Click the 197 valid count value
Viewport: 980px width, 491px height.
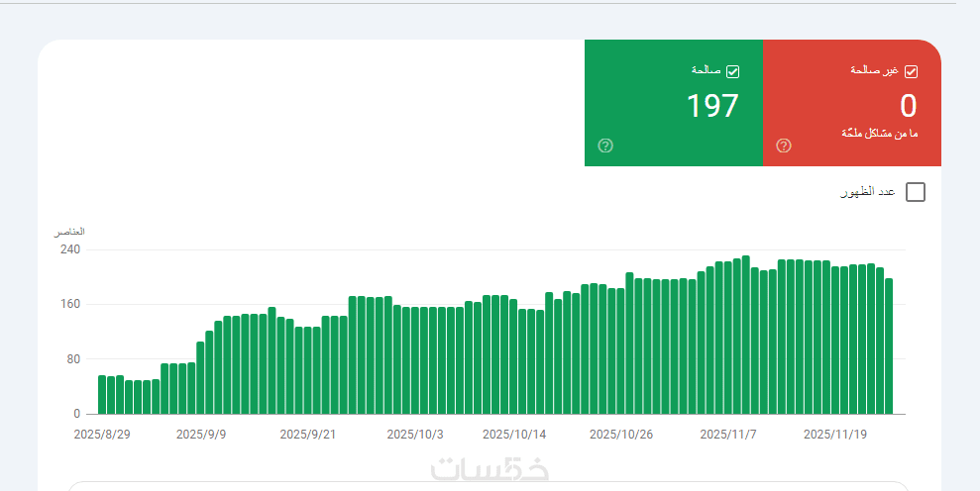(712, 106)
